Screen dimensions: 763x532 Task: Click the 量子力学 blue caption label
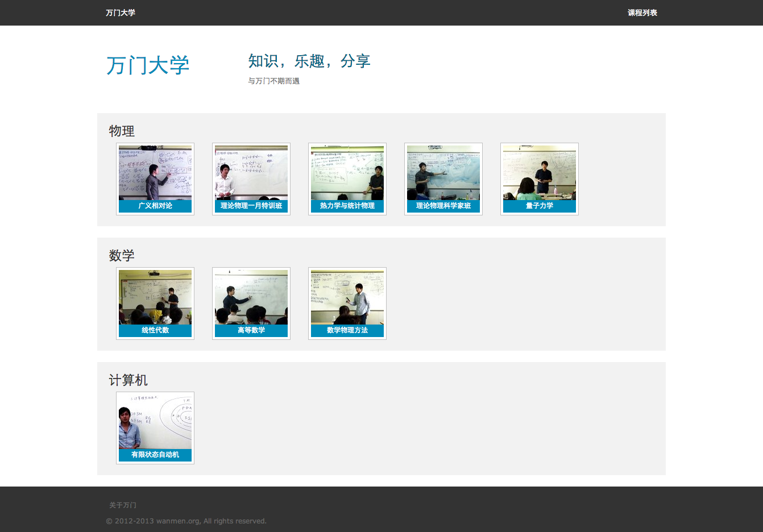540,206
